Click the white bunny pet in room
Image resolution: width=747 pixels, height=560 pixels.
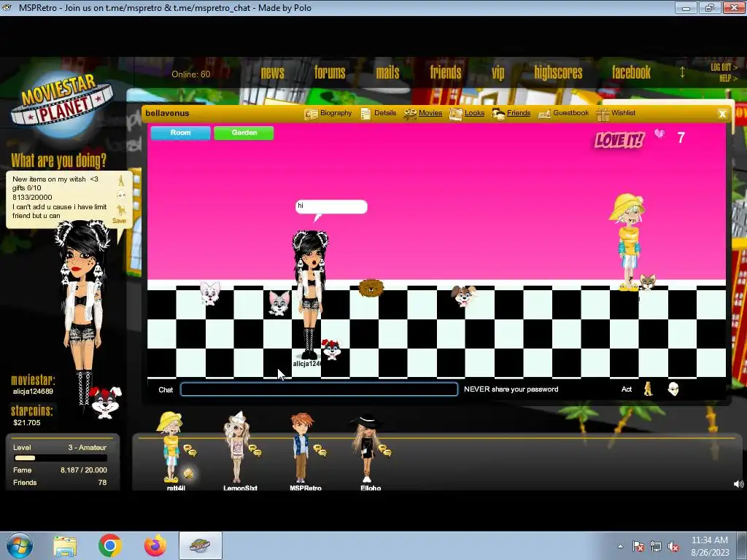click(x=210, y=293)
